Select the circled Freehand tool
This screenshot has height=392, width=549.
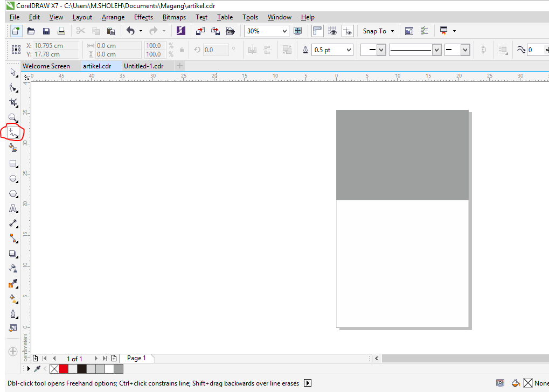click(x=12, y=132)
